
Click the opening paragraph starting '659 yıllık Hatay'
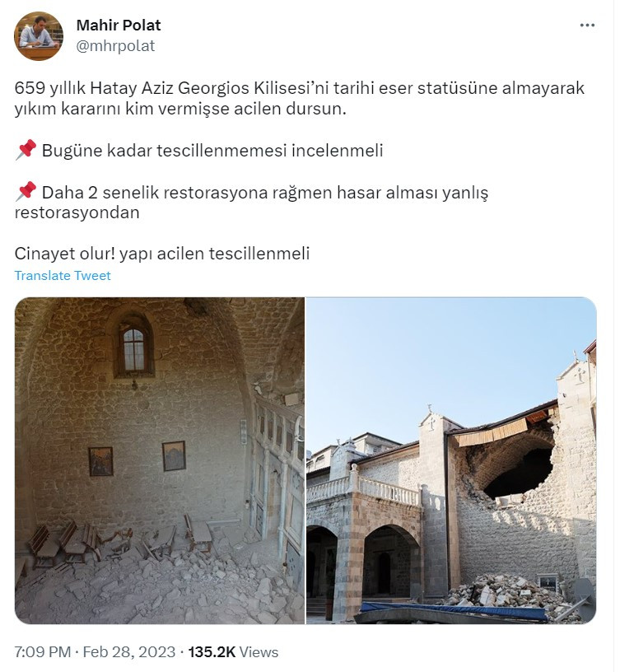click(300, 98)
